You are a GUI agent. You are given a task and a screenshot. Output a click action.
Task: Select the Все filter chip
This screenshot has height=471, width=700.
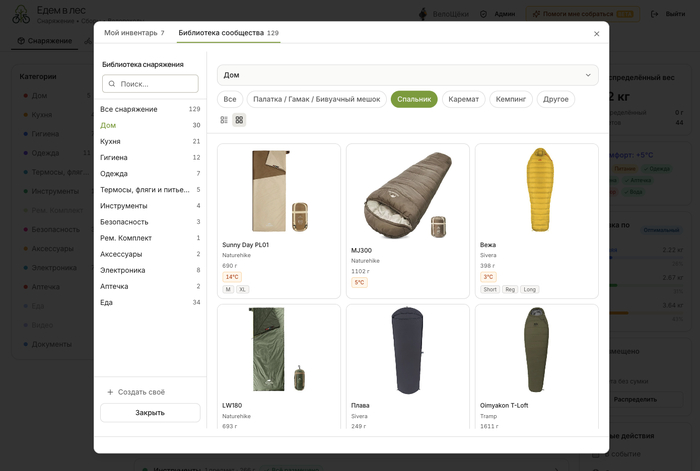[x=230, y=99]
